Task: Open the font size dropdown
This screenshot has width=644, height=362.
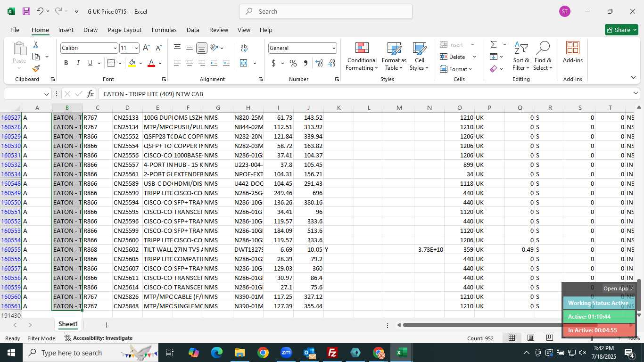Action: (x=136, y=48)
